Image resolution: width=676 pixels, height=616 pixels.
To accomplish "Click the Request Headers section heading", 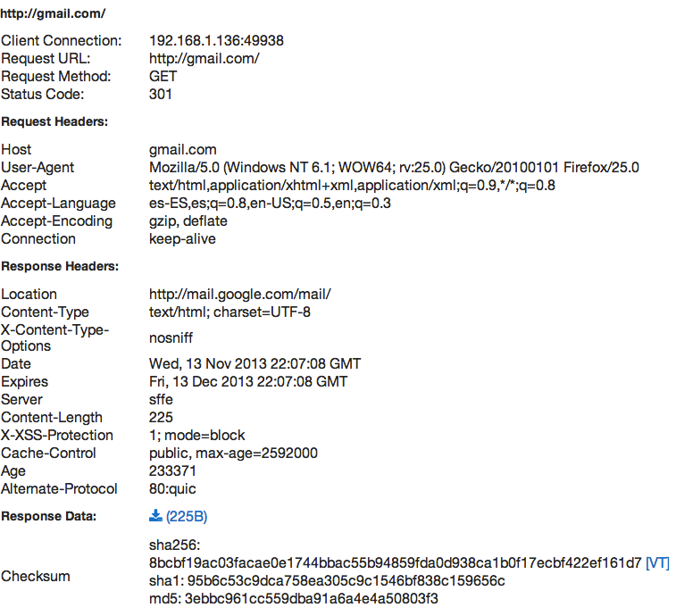I will (54, 121).
